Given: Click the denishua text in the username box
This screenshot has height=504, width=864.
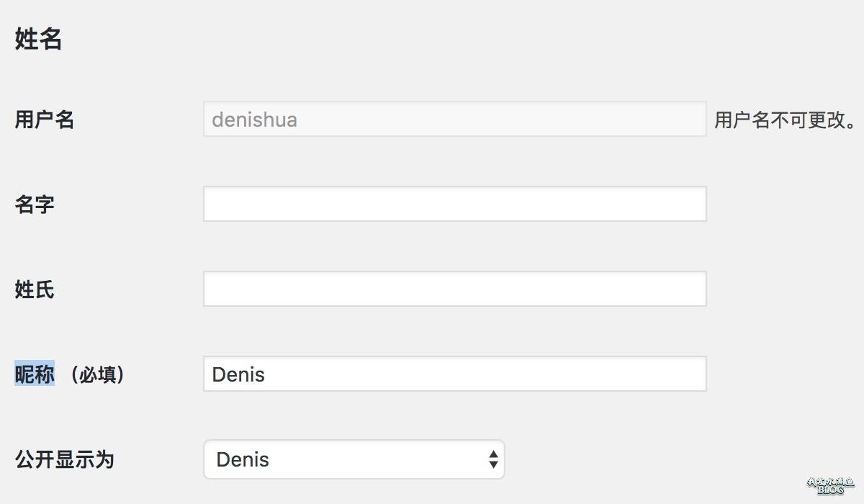Looking at the screenshot, I should pyautogui.click(x=254, y=120).
